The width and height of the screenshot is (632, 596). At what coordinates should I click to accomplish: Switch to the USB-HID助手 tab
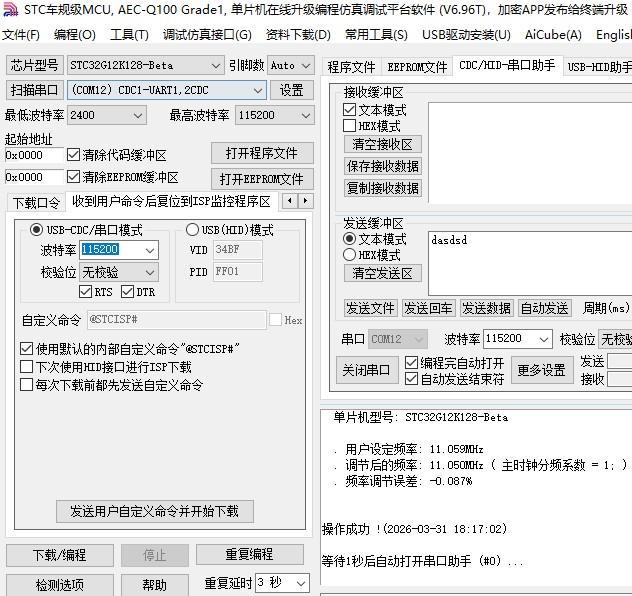tap(597, 66)
